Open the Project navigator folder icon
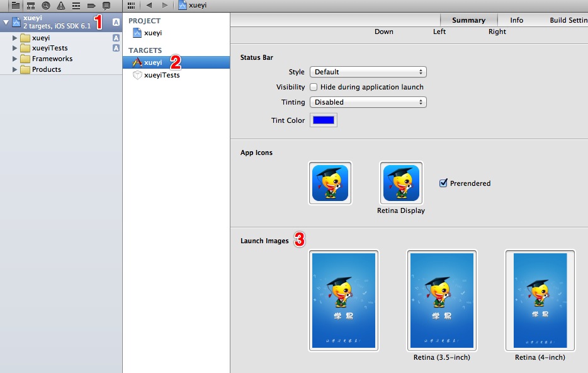Image resolution: width=588 pixels, height=373 pixels. coord(15,5)
